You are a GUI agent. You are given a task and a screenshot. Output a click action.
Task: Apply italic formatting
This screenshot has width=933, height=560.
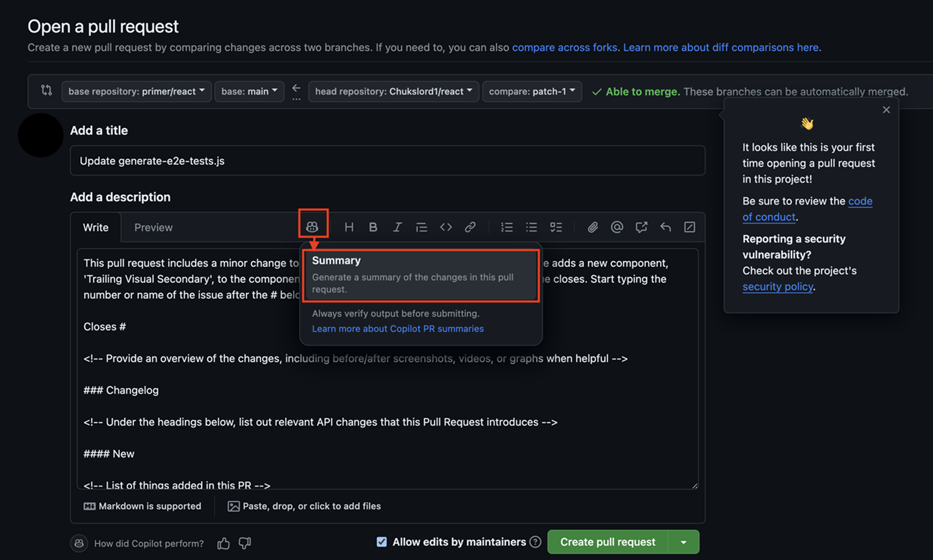coord(396,226)
